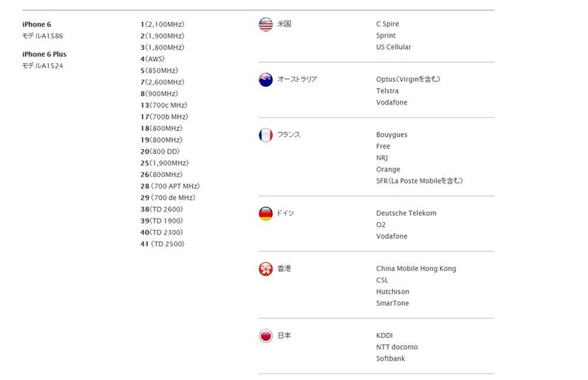588x380 pixels.
Task: Select the iPhone 6 Plus heading
Action: (x=44, y=54)
